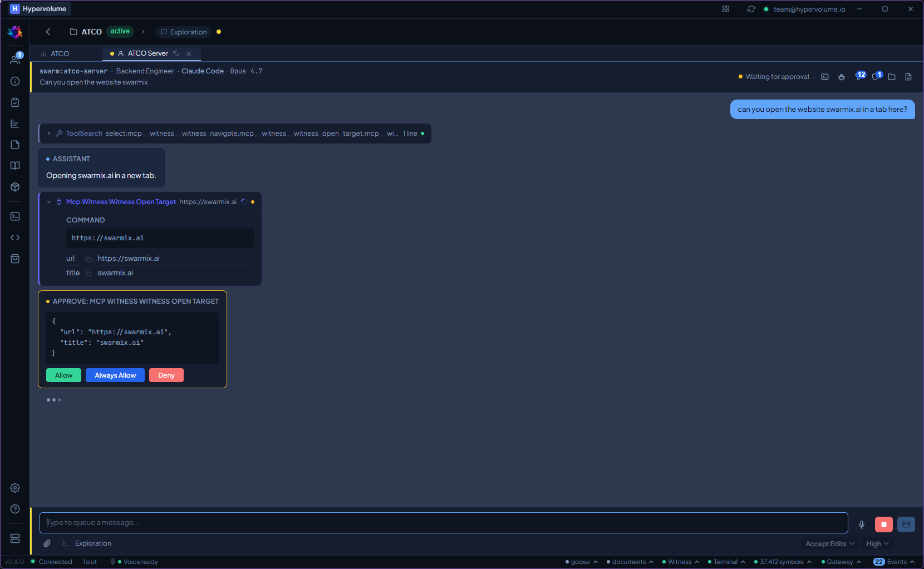Click the Allow button

pos(63,375)
